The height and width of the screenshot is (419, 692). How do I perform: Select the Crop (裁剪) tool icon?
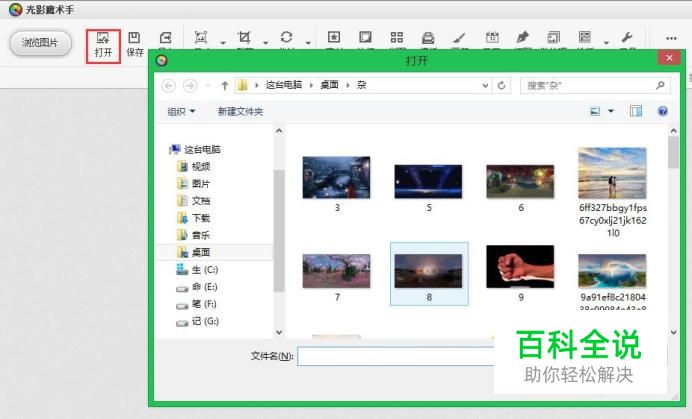click(x=244, y=38)
